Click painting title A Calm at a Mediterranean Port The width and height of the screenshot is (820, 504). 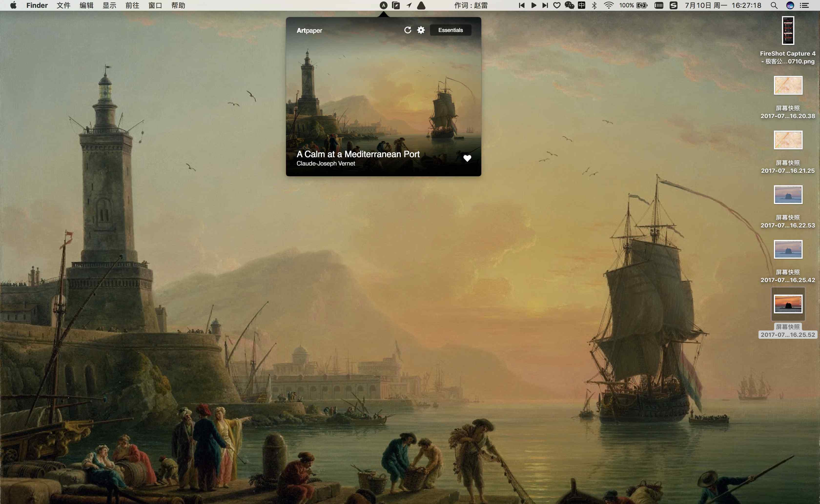[358, 154]
